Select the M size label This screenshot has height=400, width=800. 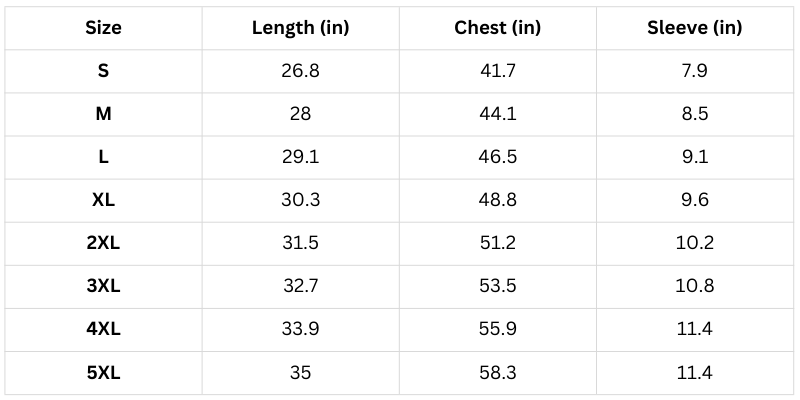(104, 114)
